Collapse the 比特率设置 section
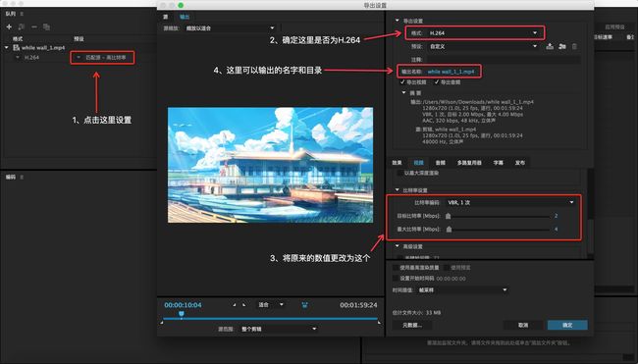The width and height of the screenshot is (638, 364). 398,190
